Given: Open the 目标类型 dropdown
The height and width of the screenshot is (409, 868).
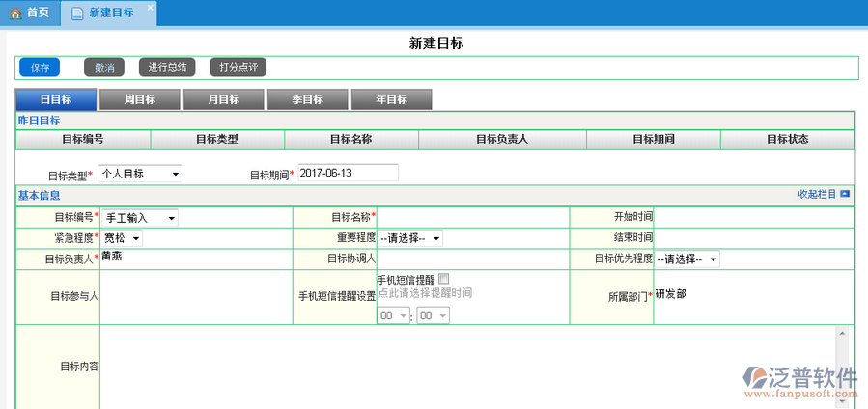Looking at the screenshot, I should pos(140,174).
